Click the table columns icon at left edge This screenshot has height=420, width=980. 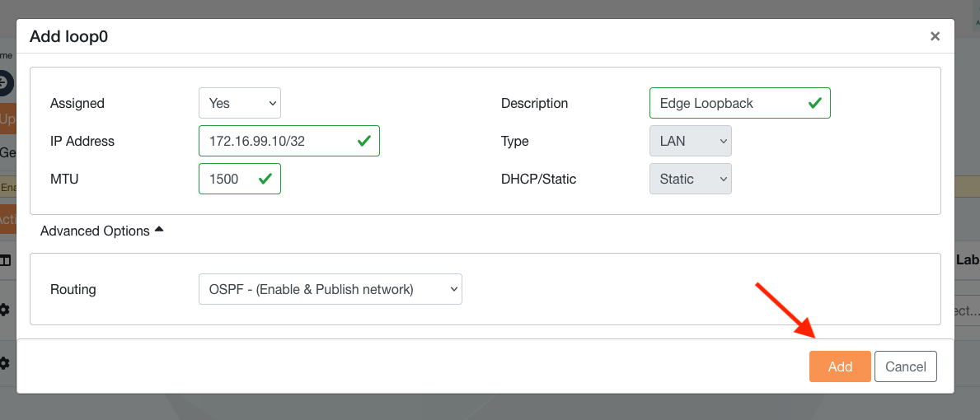pos(5,260)
